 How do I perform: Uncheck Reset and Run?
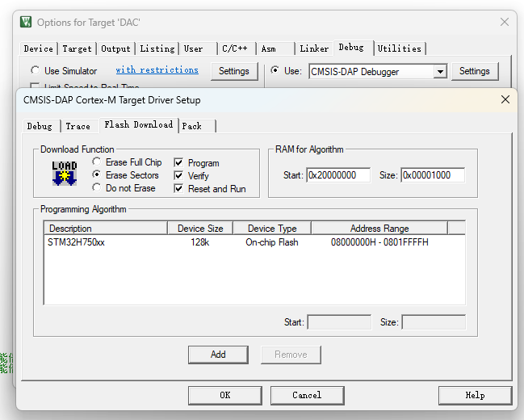tap(178, 189)
